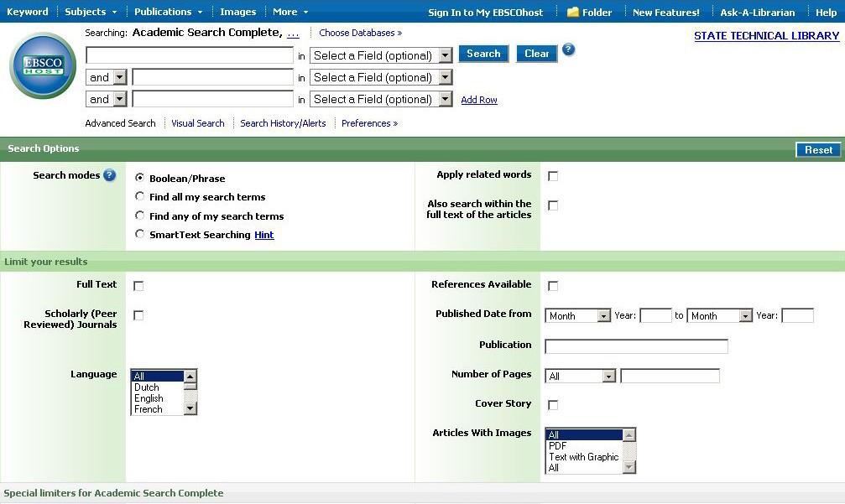The height and width of the screenshot is (504, 845).
Task: Open Ask-A-Librarian link
Action: 757,12
